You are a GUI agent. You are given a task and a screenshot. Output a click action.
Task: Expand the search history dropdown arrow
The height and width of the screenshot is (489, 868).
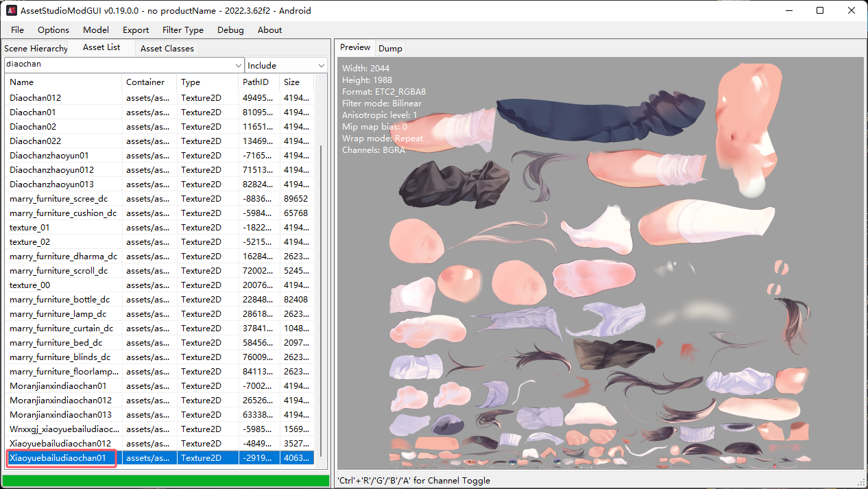point(239,65)
